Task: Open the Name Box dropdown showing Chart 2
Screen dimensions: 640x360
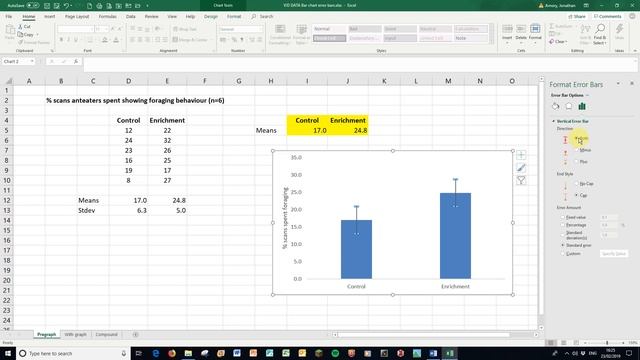Action: (x=32, y=61)
